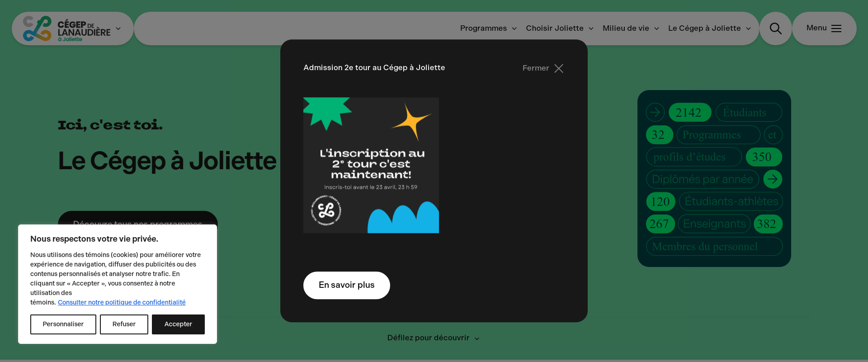Expand the Programmes dropdown menu
The height and width of the screenshot is (362, 868).
click(x=488, y=29)
